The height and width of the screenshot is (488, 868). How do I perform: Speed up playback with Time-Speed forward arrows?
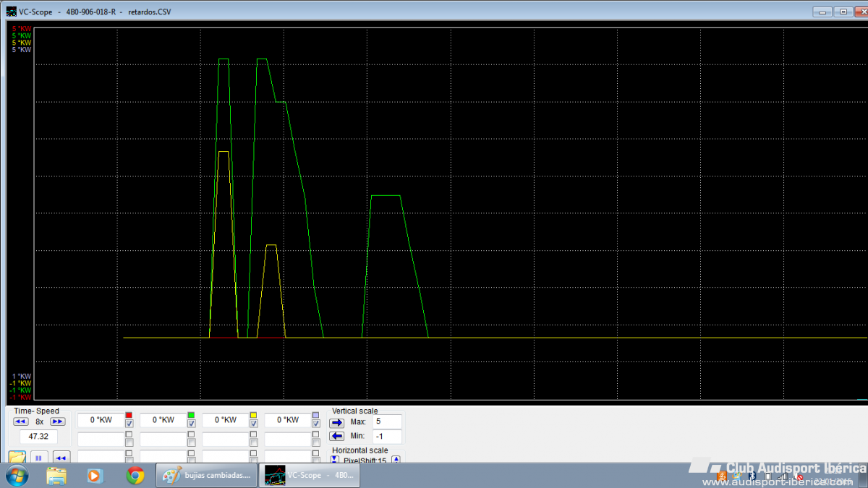pyautogui.click(x=57, y=421)
